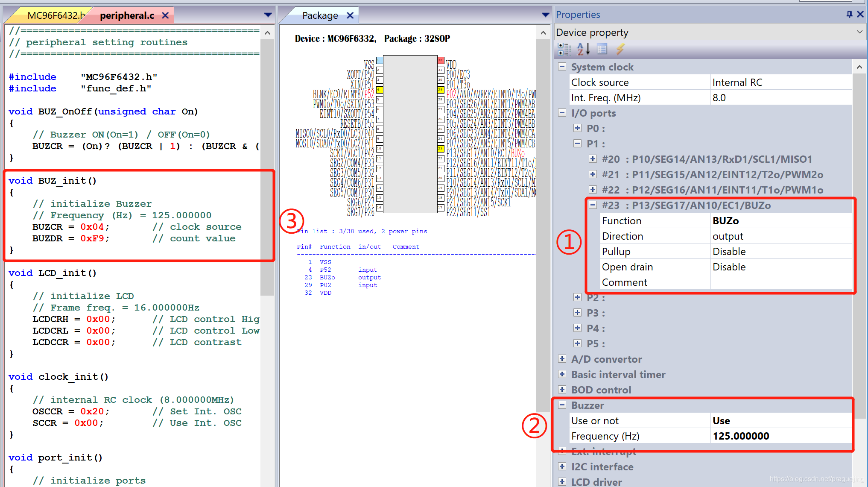
Task: Open the Device property dropdown
Action: tap(859, 32)
